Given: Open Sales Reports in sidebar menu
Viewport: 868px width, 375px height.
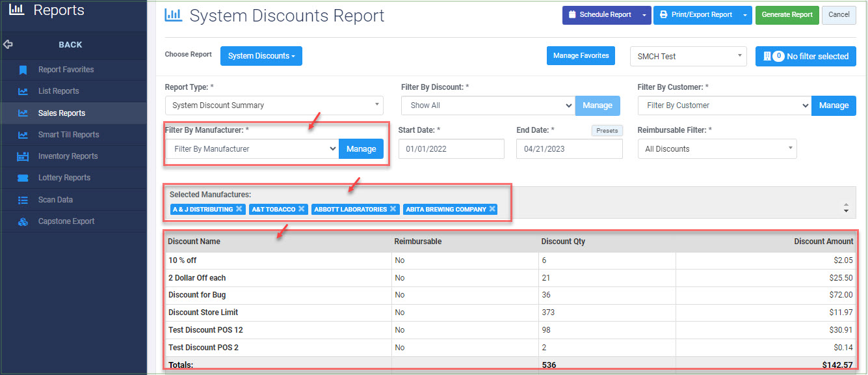Looking at the screenshot, I should (x=62, y=113).
